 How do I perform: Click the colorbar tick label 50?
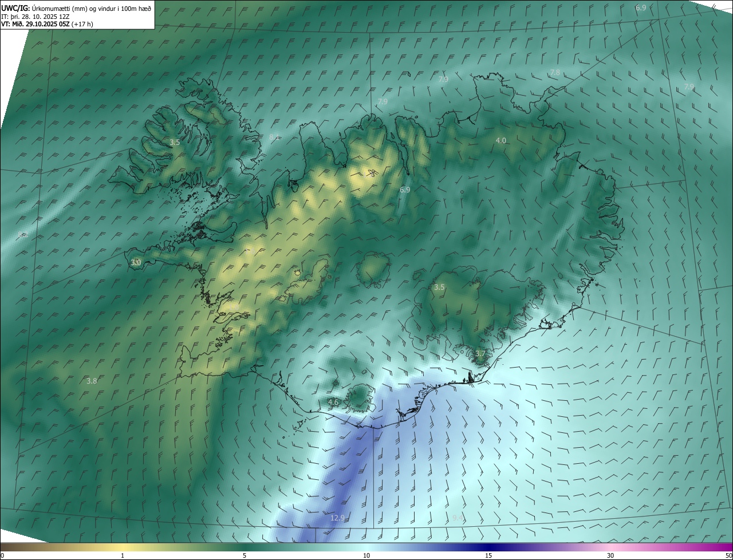[728, 555]
